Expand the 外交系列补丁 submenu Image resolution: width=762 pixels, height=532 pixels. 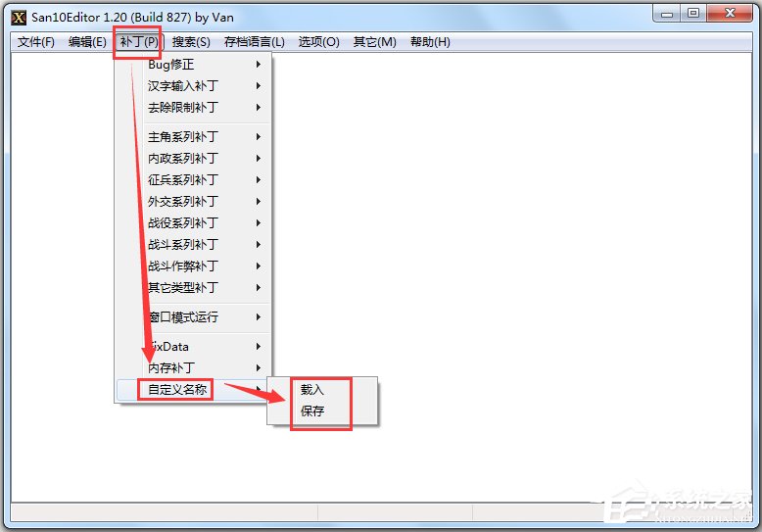pyautogui.click(x=193, y=201)
